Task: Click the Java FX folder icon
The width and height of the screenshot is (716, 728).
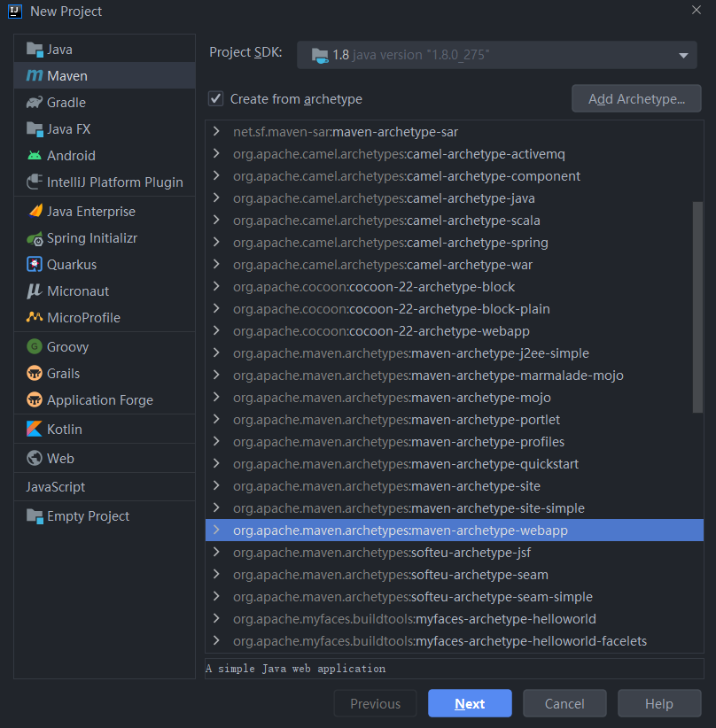Action: (x=35, y=129)
